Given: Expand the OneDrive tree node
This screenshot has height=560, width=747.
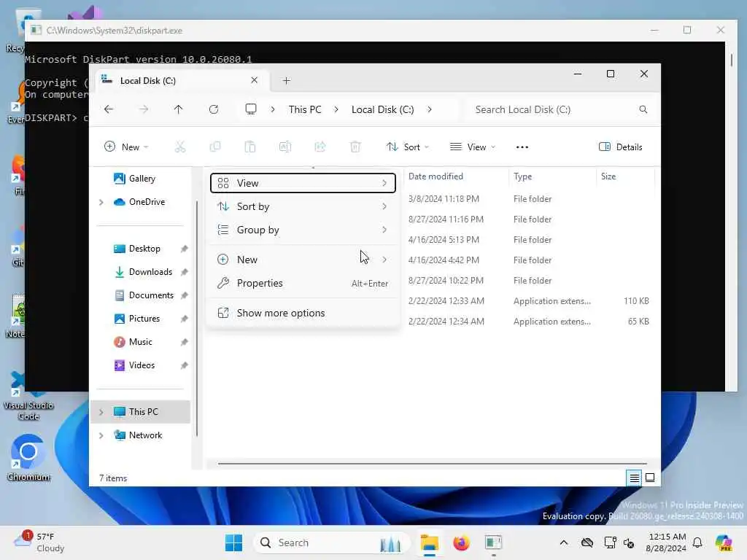Looking at the screenshot, I should 101,203.
